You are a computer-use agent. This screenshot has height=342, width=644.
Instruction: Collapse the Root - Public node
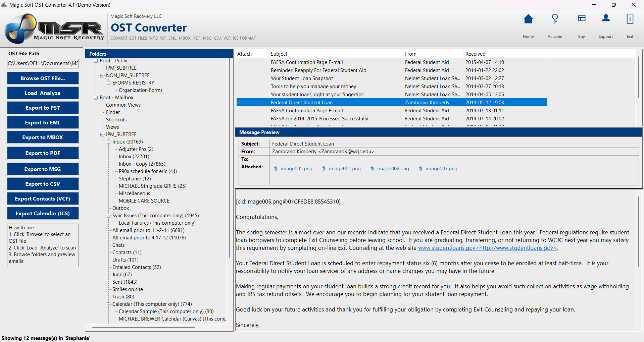(96, 61)
